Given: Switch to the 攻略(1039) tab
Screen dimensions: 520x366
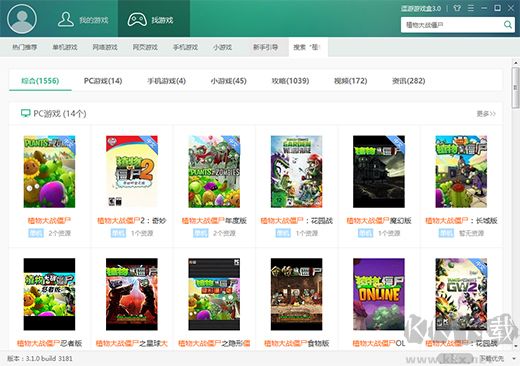Looking at the screenshot, I should pyautogui.click(x=290, y=81).
